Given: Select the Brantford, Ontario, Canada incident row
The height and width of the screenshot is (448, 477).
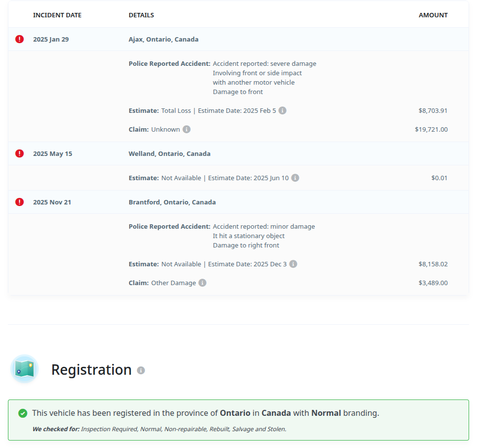Looking at the screenshot, I should tap(172, 202).
